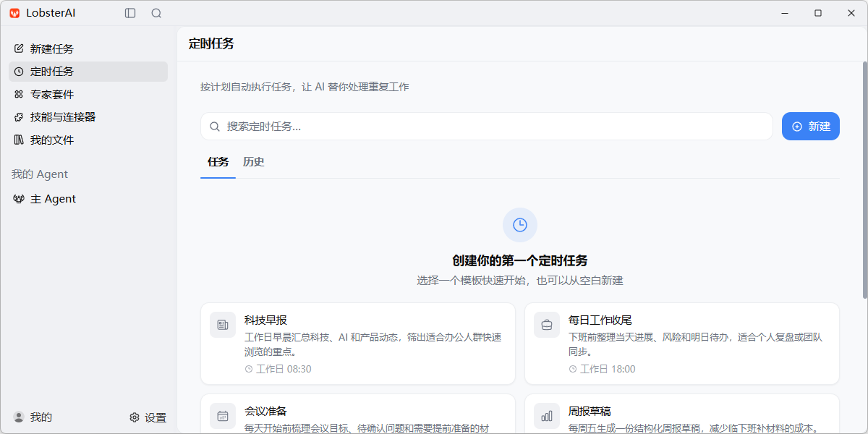Click the 新建任务 pencil icon
Image resolution: width=868 pixels, height=434 pixels.
19,48
